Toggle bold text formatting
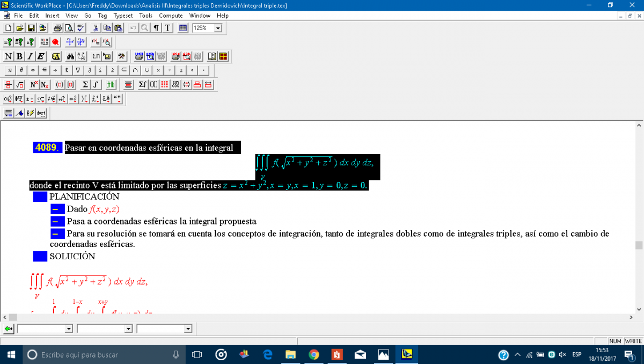This screenshot has width=644, height=364. (19, 56)
